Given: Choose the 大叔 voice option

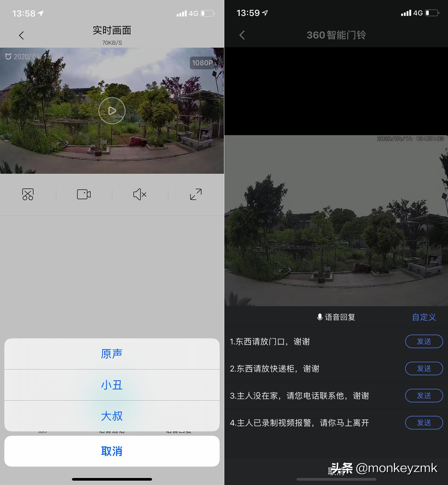Looking at the screenshot, I should tap(112, 416).
